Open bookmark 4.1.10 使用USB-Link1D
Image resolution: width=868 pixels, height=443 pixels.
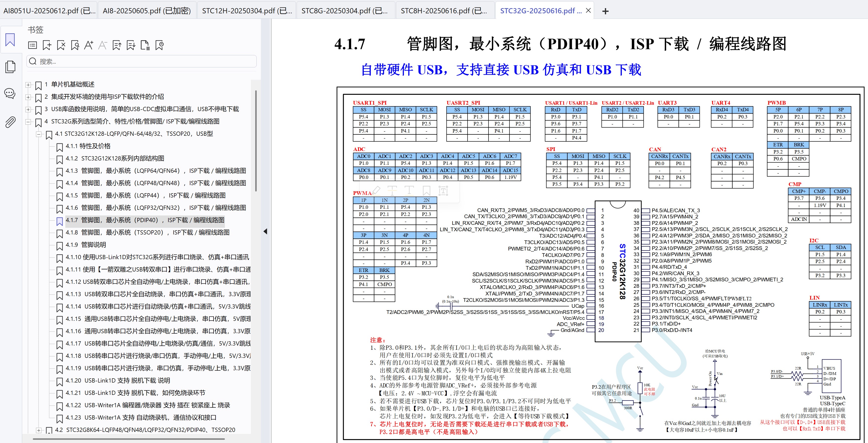[x=157, y=257]
